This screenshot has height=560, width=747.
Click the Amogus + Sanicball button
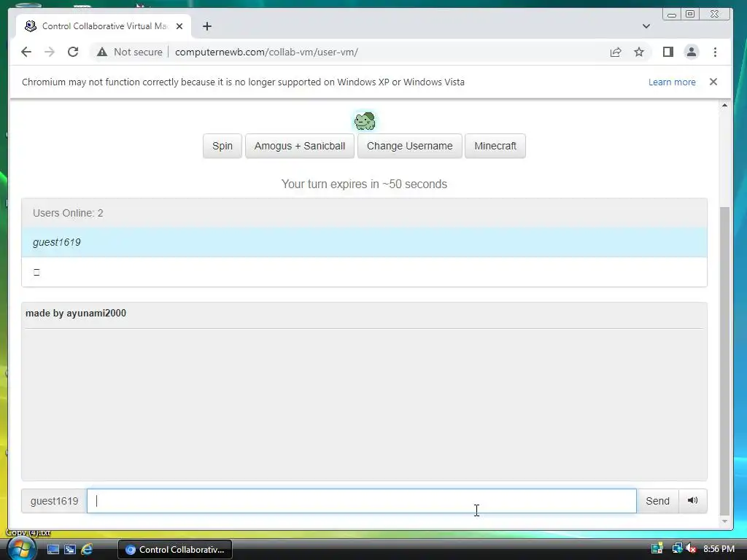pyautogui.click(x=300, y=146)
